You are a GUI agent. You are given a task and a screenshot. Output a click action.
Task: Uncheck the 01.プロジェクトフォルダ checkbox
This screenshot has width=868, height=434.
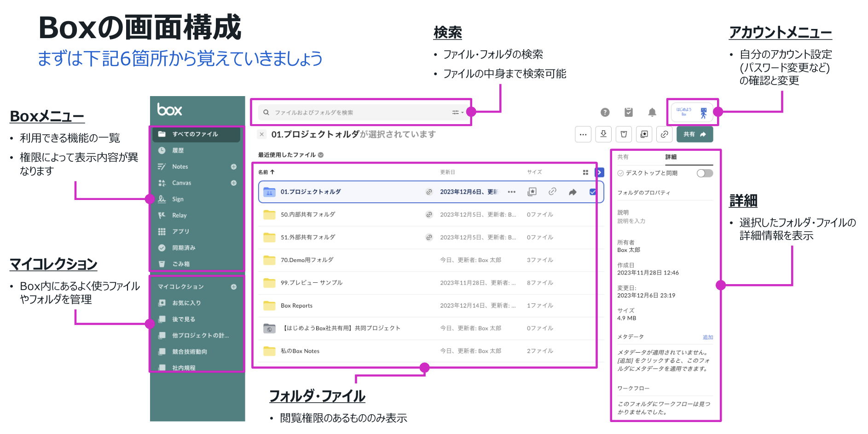(x=593, y=192)
